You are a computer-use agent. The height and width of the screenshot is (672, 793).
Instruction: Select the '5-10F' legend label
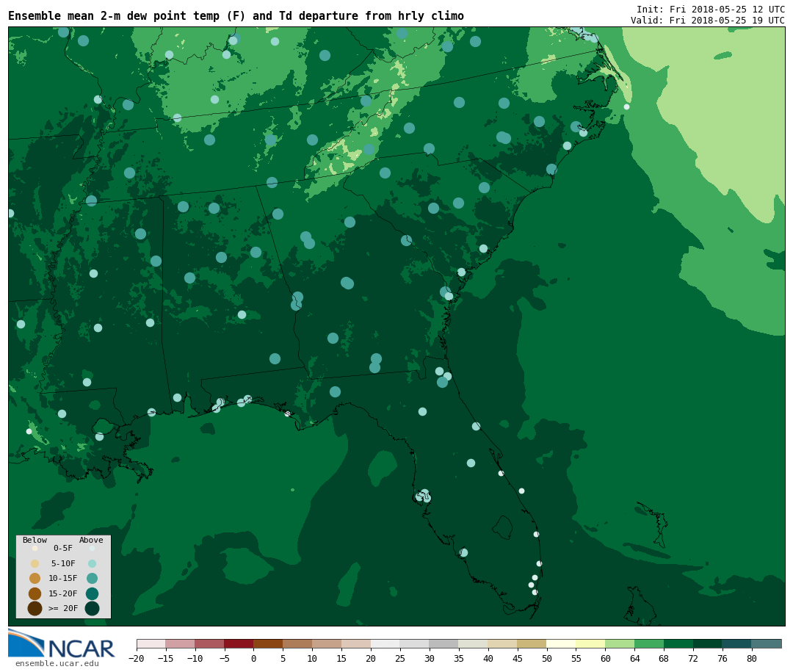point(63,563)
